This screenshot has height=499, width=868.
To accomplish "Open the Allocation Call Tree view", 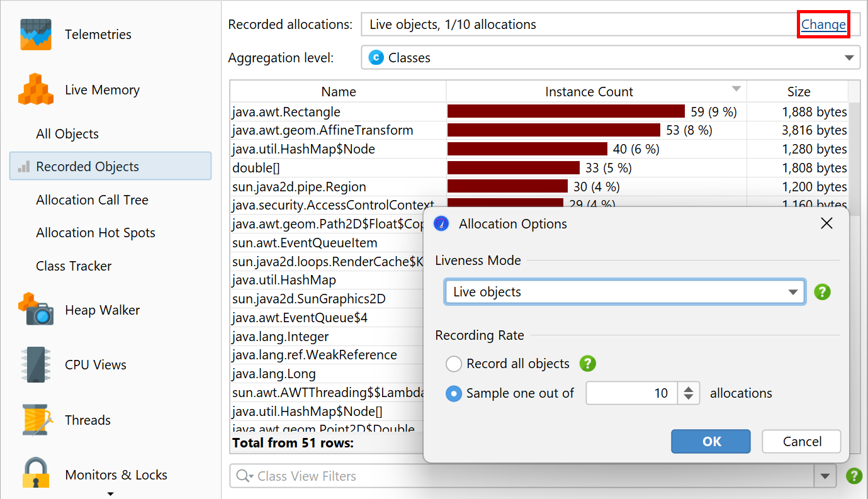I will tap(92, 200).
